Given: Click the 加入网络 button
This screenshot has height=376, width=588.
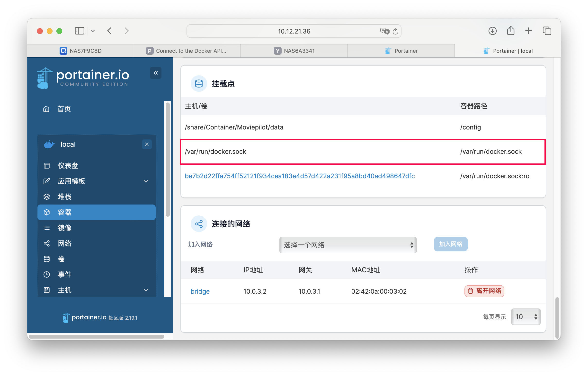Looking at the screenshot, I should pyautogui.click(x=450, y=244).
